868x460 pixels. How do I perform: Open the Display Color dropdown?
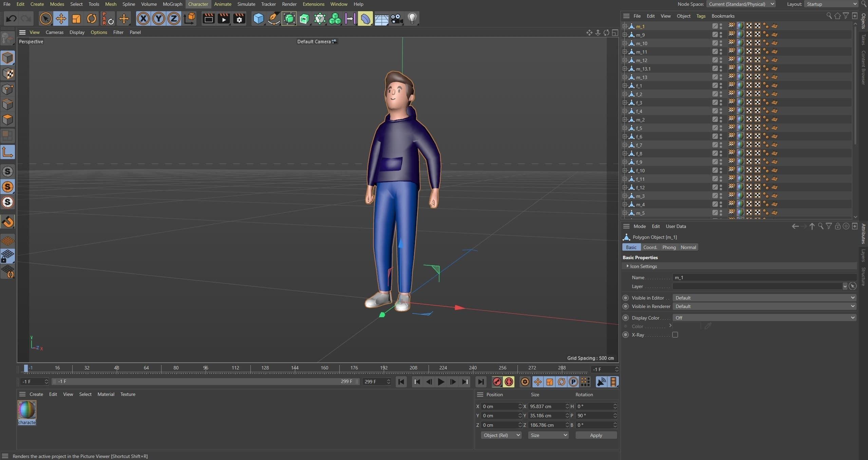pyautogui.click(x=764, y=318)
